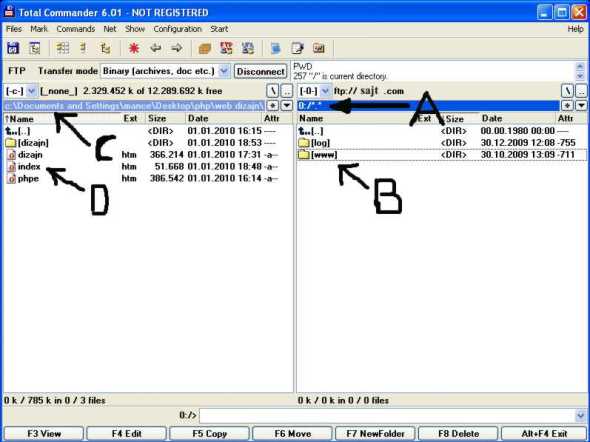
Task: Click the command line input field
Action: tap(388, 416)
